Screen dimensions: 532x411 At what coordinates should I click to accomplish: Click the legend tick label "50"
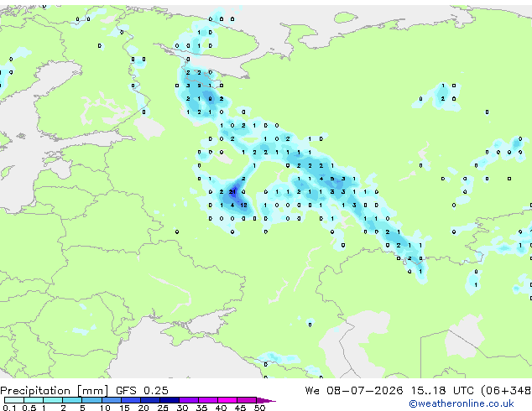coord(259,408)
